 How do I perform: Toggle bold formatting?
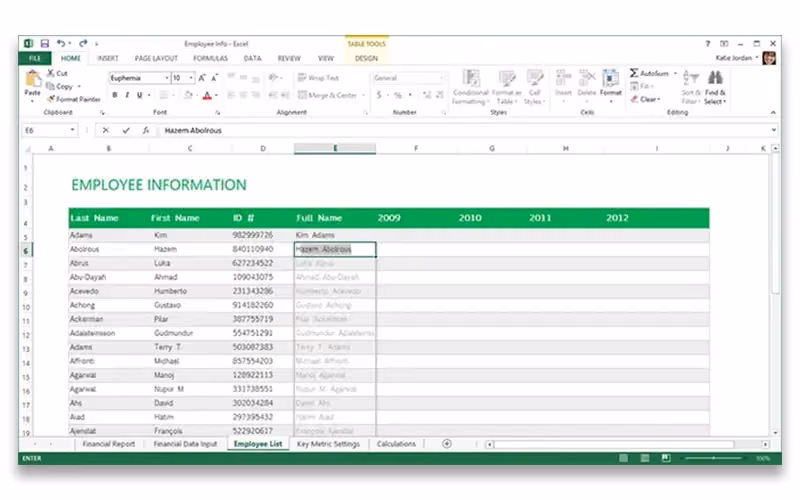[115, 95]
